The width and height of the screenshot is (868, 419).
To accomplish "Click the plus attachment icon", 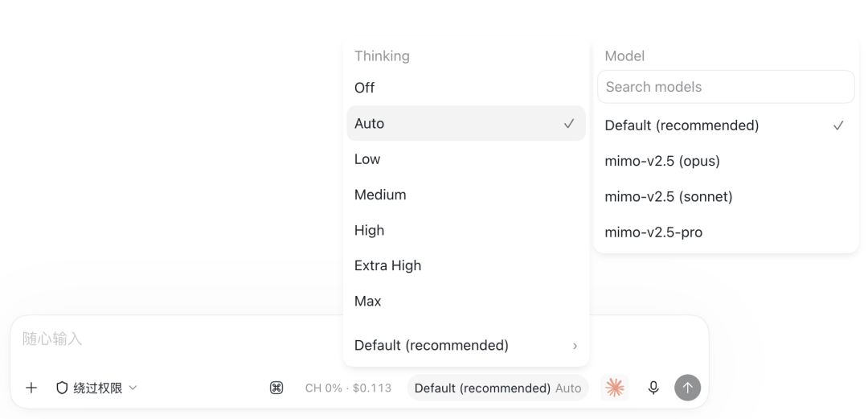I will 31,388.
